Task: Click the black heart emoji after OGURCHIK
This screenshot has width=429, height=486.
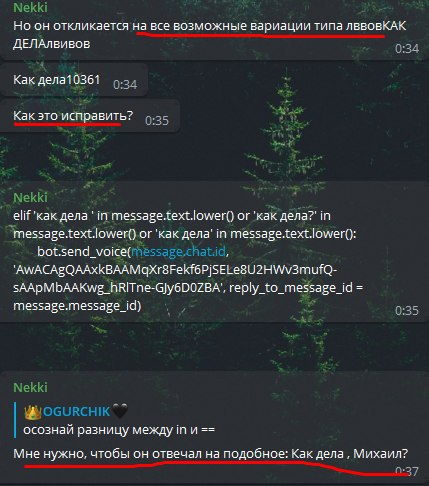Action: click(x=120, y=411)
